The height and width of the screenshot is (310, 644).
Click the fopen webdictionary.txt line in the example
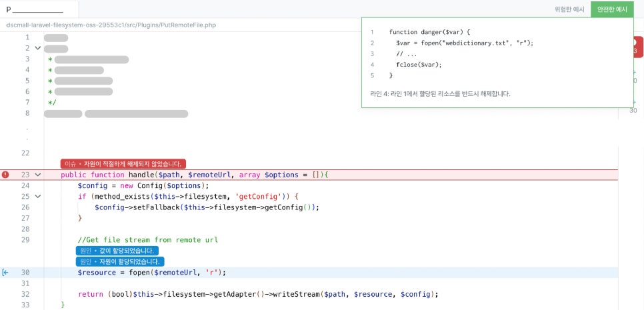[x=465, y=43]
